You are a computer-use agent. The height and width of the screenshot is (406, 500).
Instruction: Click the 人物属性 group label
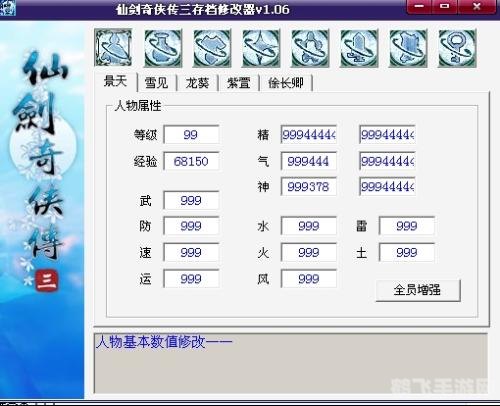pyautogui.click(x=138, y=106)
